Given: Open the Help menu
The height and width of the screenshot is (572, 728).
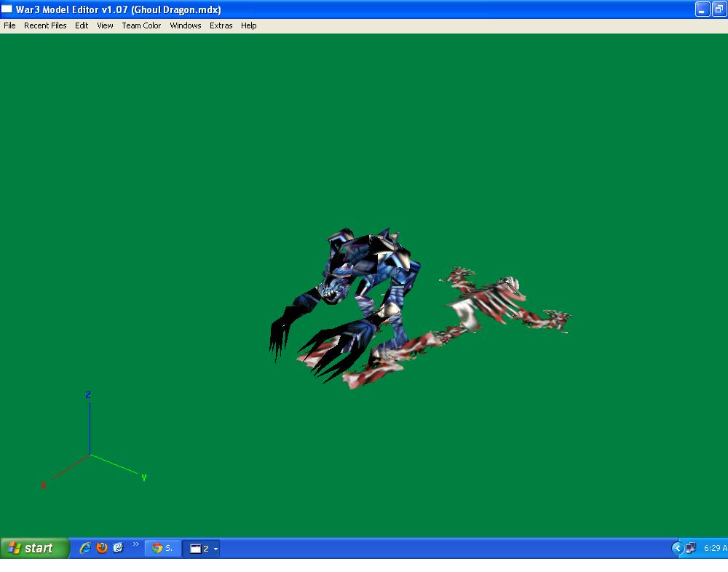Looking at the screenshot, I should coord(248,25).
